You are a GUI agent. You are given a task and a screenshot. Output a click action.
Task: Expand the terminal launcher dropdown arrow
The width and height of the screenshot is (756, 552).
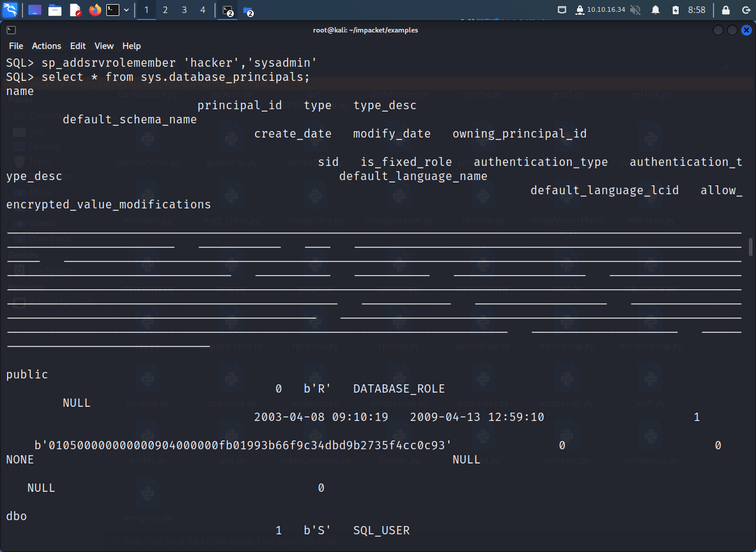pos(126,10)
